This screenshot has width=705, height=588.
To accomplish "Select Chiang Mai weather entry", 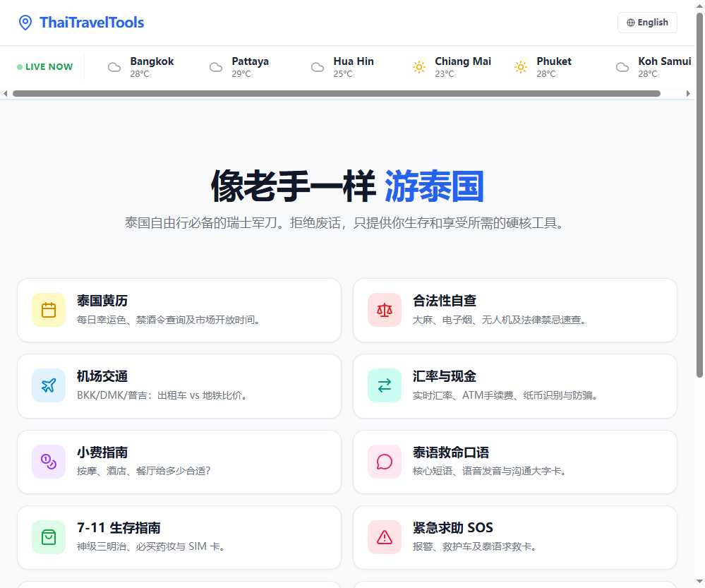I will coord(452,67).
